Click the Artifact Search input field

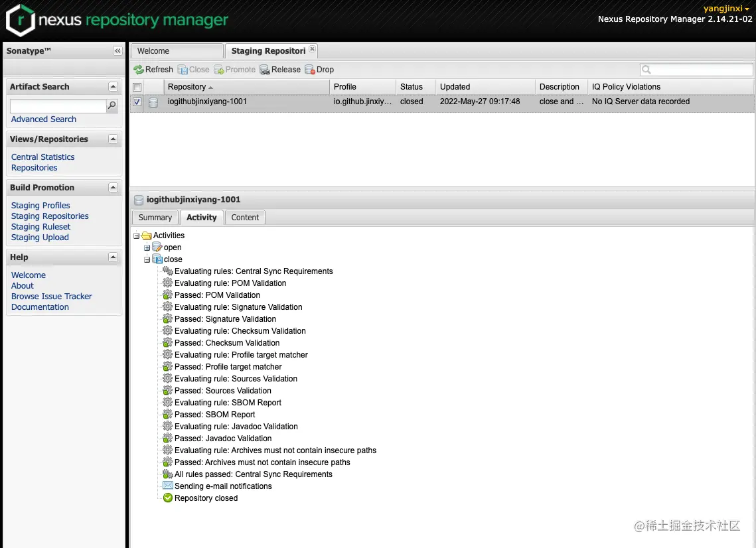click(x=58, y=105)
